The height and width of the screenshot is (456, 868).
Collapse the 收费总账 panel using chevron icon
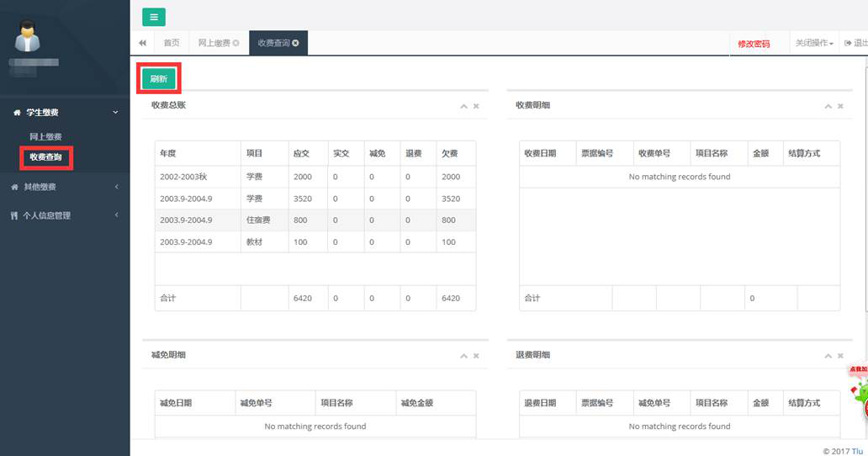point(463,106)
